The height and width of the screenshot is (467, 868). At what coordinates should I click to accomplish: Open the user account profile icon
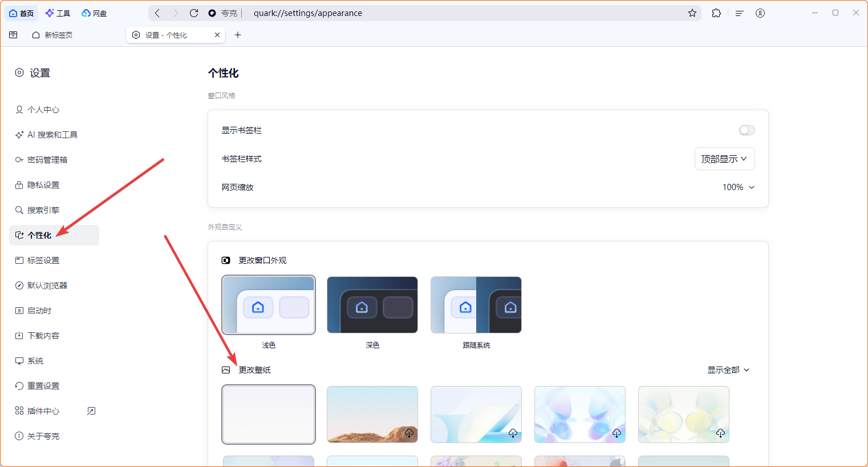pos(760,13)
